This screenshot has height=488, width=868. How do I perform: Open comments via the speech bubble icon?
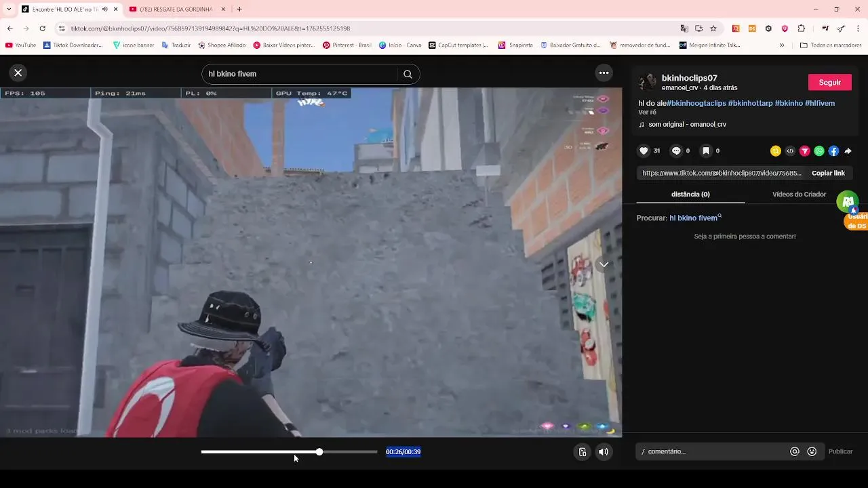pyautogui.click(x=675, y=151)
